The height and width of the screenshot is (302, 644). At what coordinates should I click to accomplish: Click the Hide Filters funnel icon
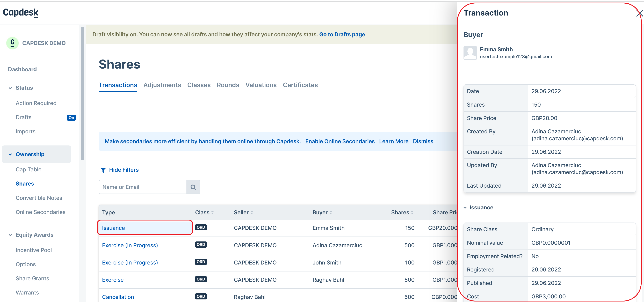103,170
